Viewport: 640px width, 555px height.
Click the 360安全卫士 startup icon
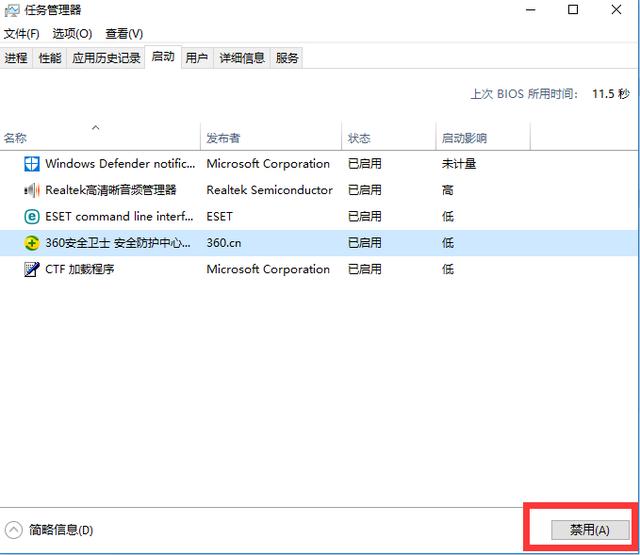[32, 243]
